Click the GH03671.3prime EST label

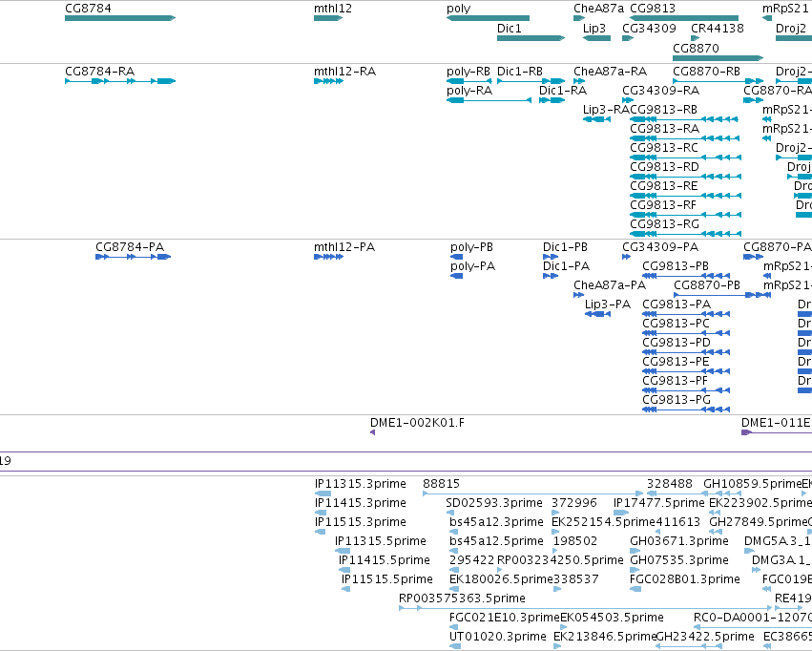pyautogui.click(x=679, y=541)
